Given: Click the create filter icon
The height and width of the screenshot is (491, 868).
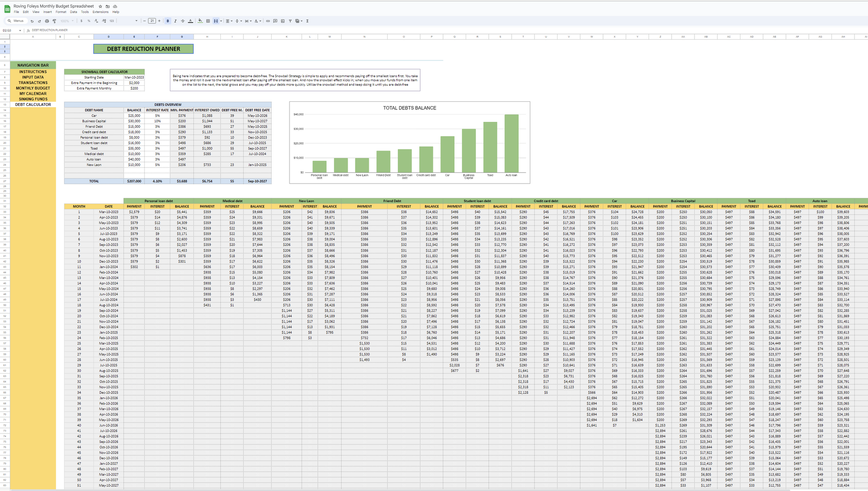Looking at the screenshot, I should pos(290,21).
